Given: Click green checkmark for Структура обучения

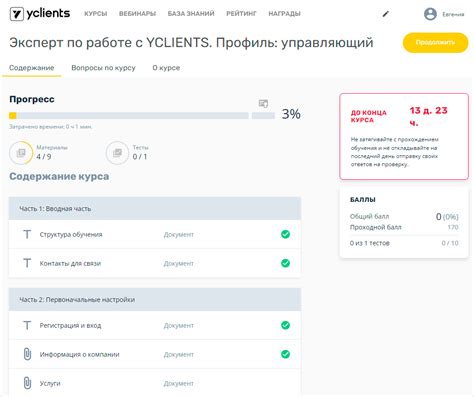Looking at the screenshot, I should pos(285,234).
